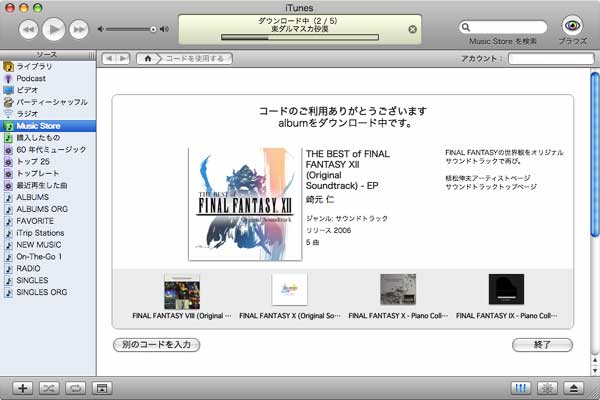Cancel the download with the X icon

tap(412, 29)
